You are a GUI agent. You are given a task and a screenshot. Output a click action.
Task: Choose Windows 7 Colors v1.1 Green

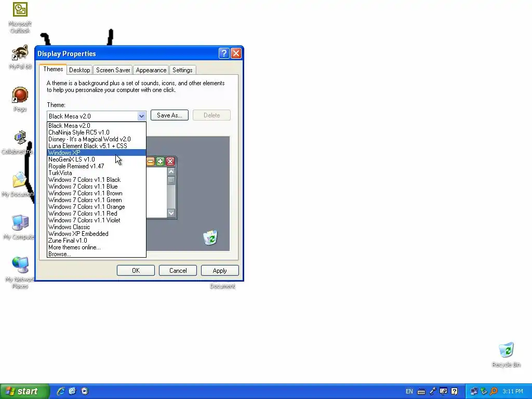(x=96, y=200)
